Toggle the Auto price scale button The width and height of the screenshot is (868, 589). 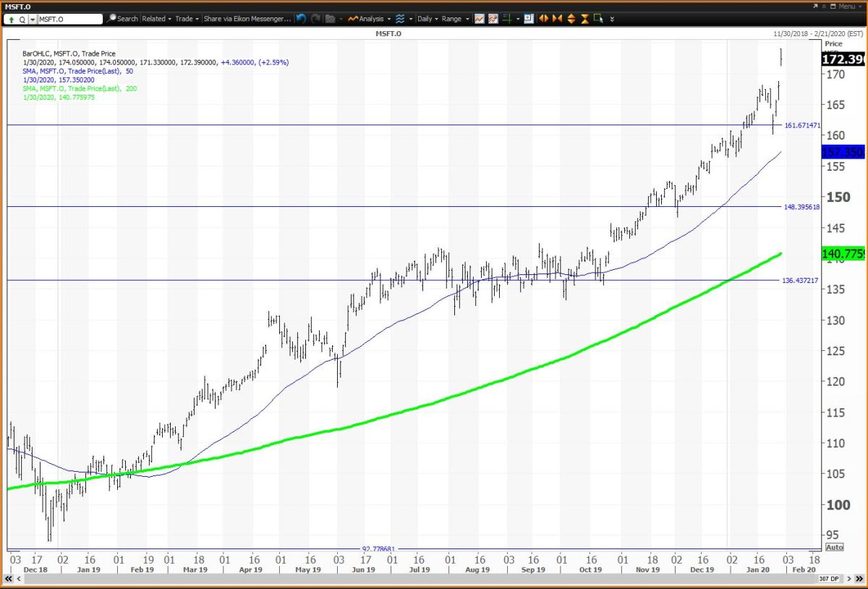(x=833, y=547)
